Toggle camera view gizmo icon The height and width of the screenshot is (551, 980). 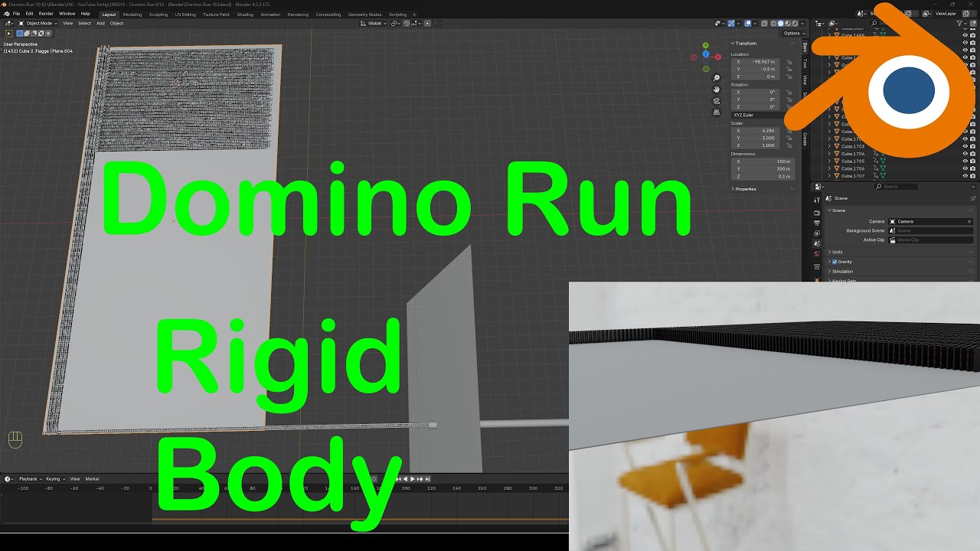(717, 101)
